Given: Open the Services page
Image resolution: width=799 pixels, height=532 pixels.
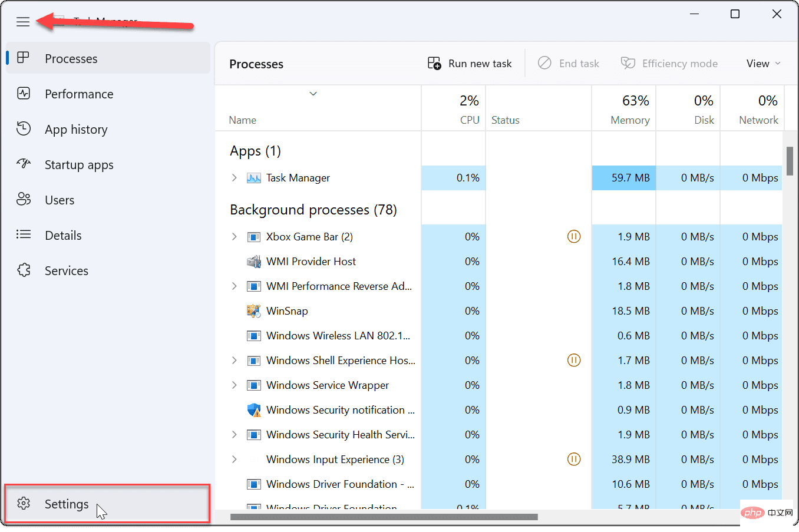Looking at the screenshot, I should tap(108, 270).
